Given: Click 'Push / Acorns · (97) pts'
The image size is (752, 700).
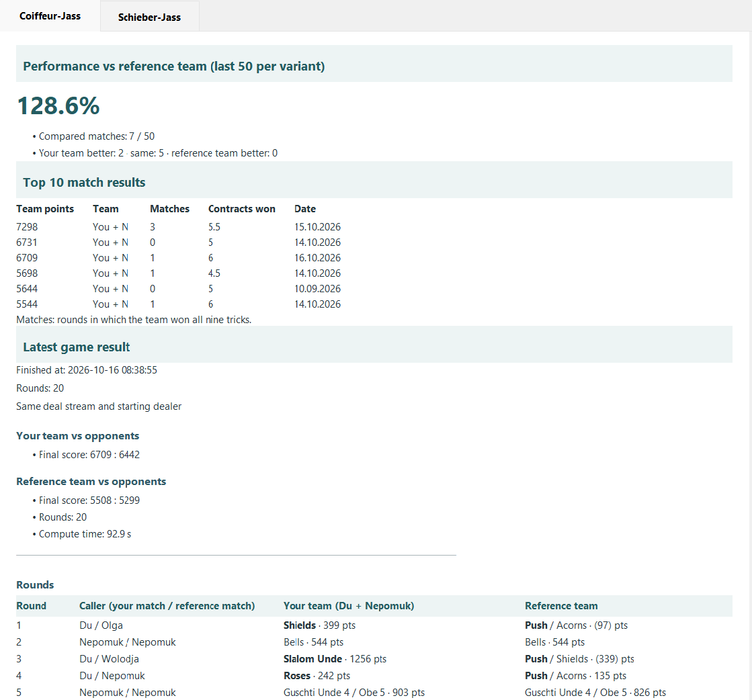Looking at the screenshot, I should coord(576,625).
